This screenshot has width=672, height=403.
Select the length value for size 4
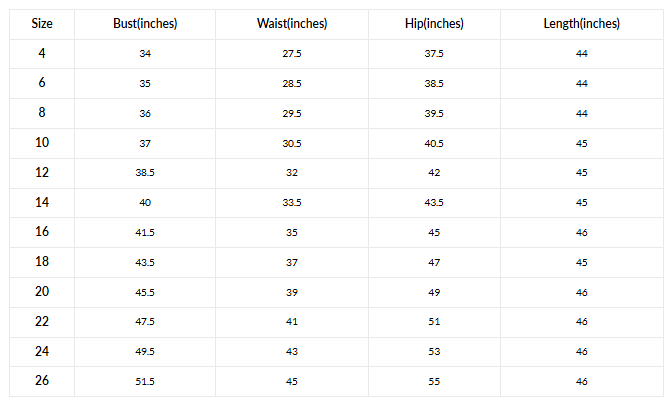[581, 53]
